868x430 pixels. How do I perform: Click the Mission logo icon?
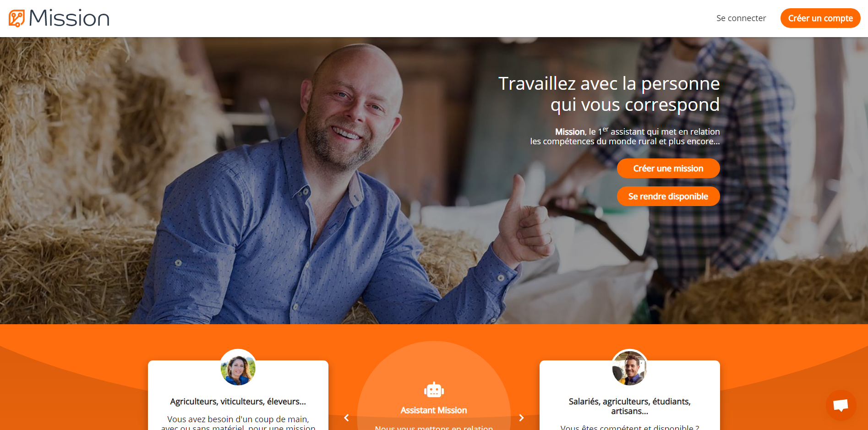tap(16, 18)
